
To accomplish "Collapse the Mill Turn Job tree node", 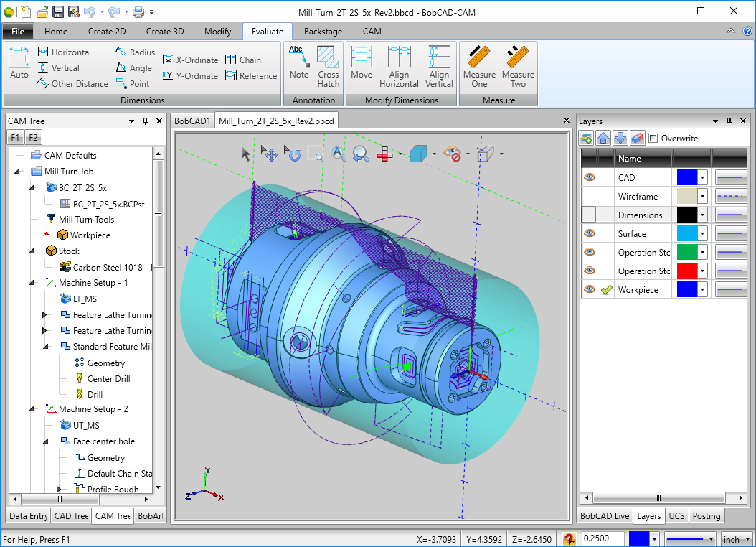I will coord(17,172).
